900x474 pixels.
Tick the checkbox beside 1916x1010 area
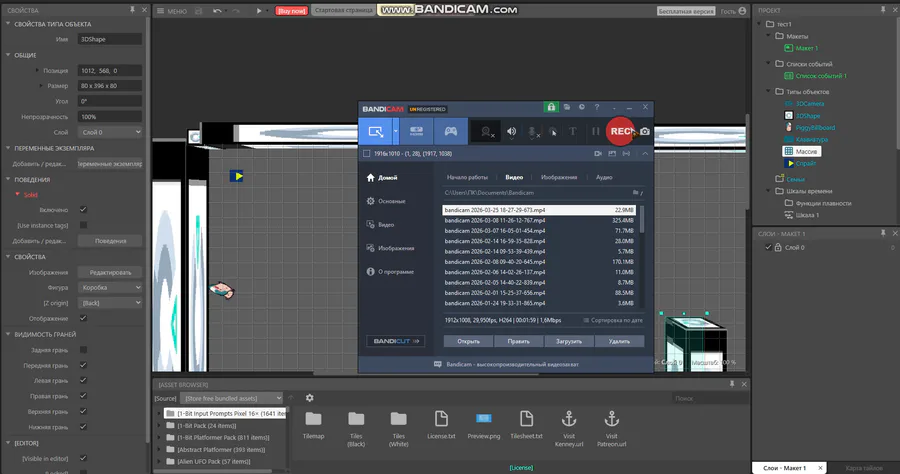(367, 154)
